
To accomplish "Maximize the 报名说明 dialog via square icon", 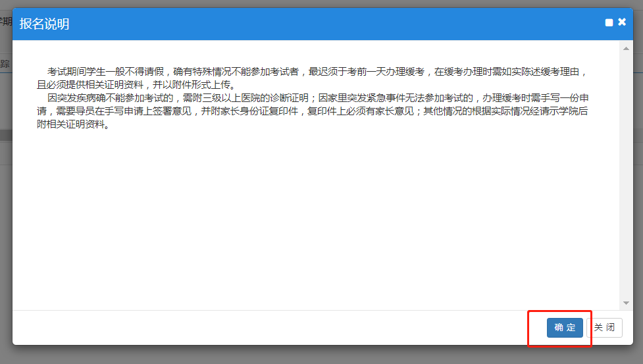I will tap(609, 23).
